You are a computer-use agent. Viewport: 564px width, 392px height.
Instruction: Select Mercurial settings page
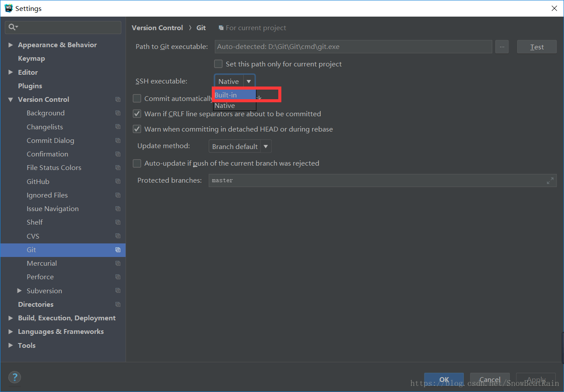[x=42, y=264]
